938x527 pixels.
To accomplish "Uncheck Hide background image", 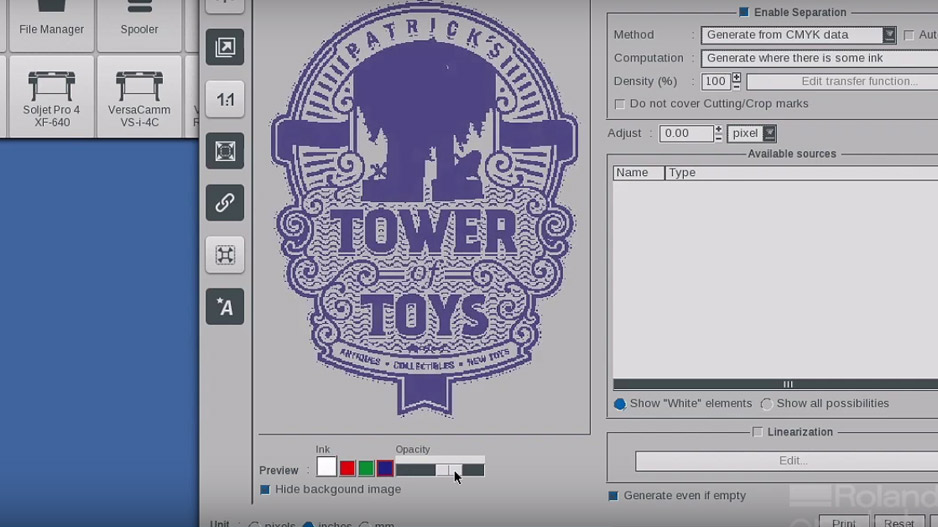I will coord(265,490).
